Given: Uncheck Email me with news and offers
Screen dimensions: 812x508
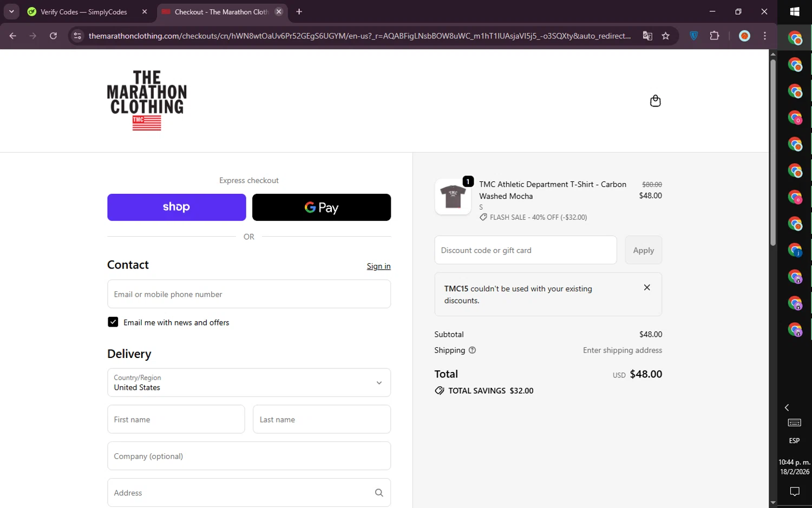Looking at the screenshot, I should coord(113,322).
